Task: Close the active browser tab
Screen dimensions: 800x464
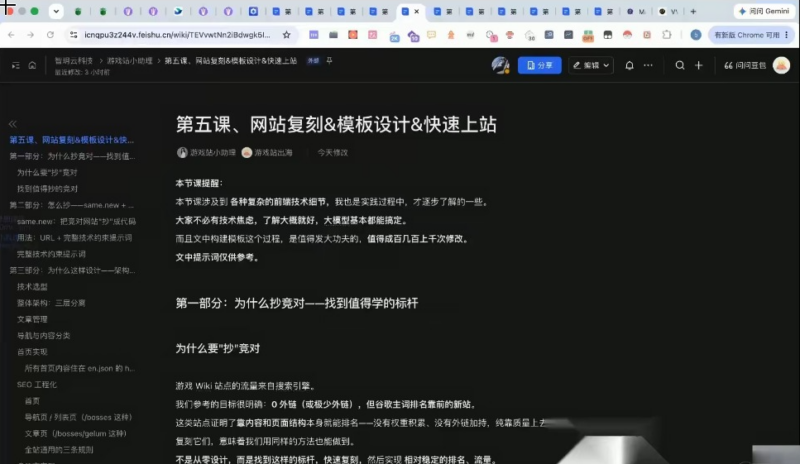Action: [416, 11]
